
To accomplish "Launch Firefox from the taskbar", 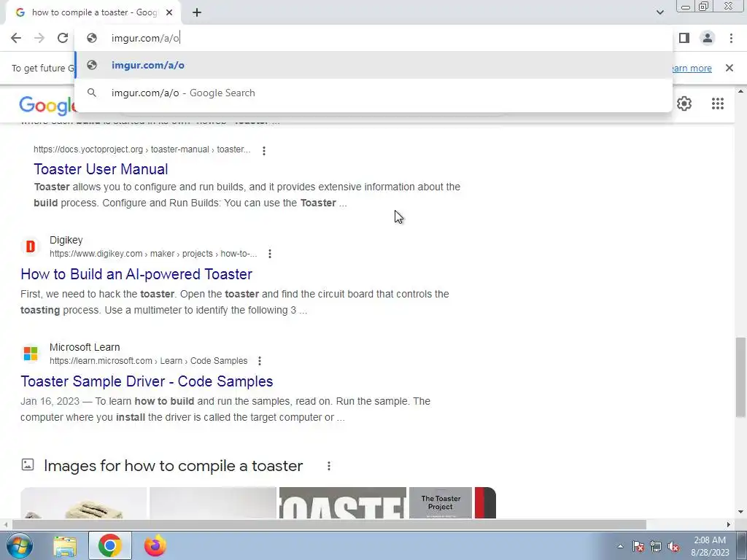I will pyautogui.click(x=155, y=545).
